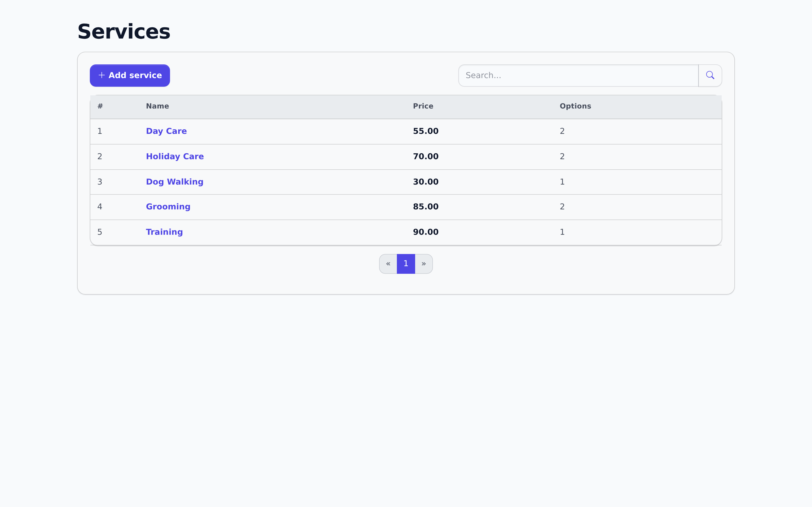
Task: Open the Grooming service
Action: click(168, 207)
